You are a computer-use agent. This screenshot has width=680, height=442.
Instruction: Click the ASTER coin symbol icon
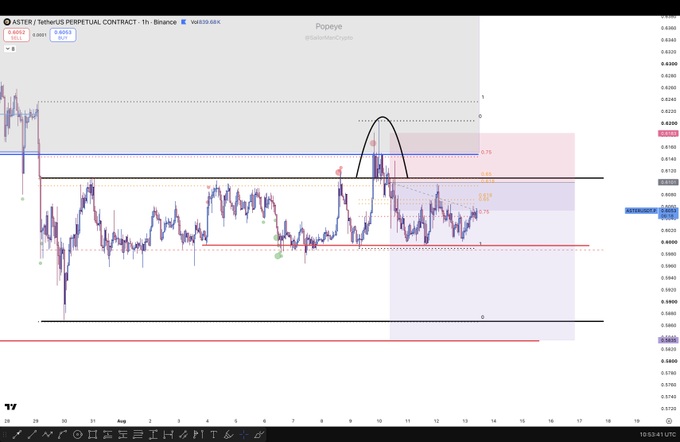click(x=7, y=22)
